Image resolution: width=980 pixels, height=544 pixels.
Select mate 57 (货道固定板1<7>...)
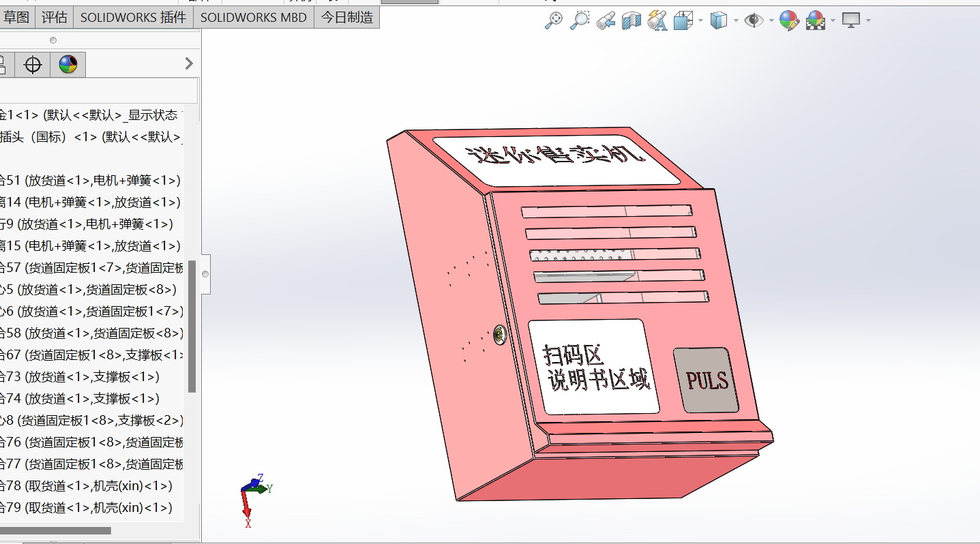tap(91, 268)
